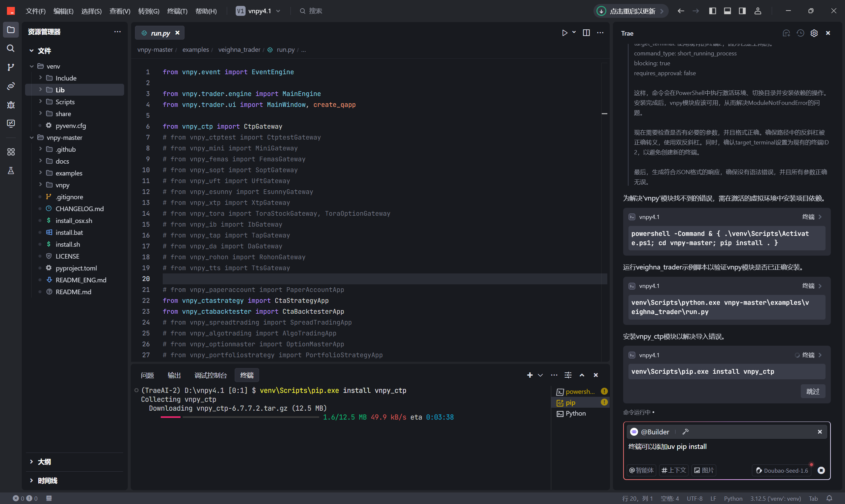The height and width of the screenshot is (504, 845).
Task: Collapse the venv folder
Action: pyautogui.click(x=32, y=66)
